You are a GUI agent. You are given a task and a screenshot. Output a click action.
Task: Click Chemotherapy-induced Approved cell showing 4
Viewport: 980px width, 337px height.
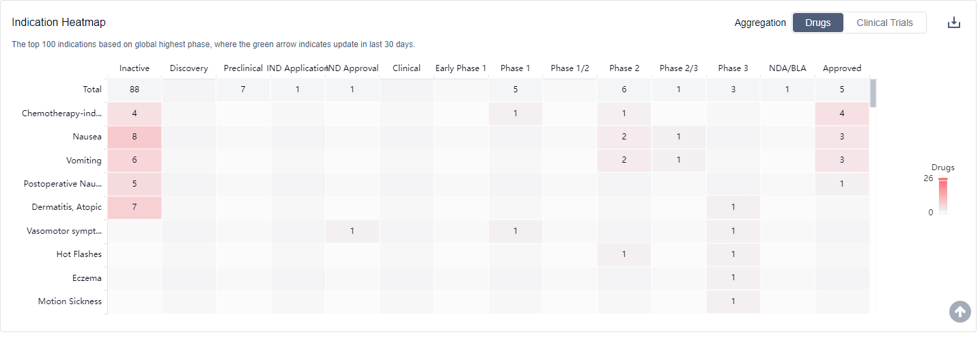coord(841,113)
